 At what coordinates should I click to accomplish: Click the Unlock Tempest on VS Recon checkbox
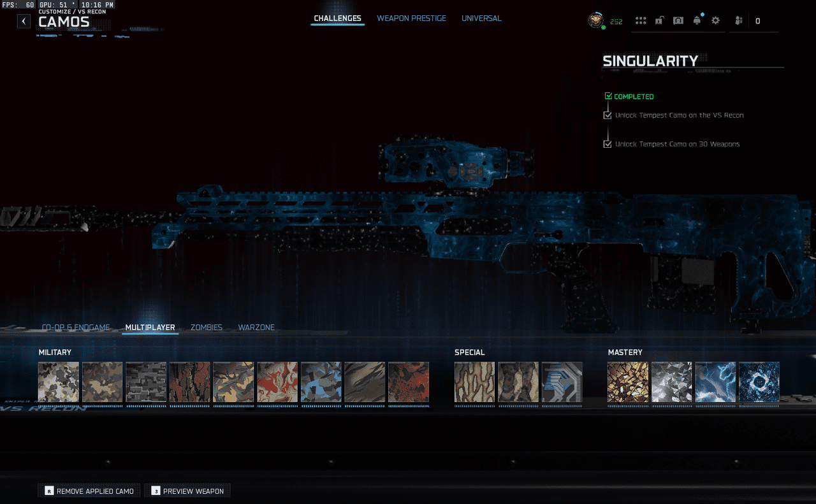(x=608, y=115)
